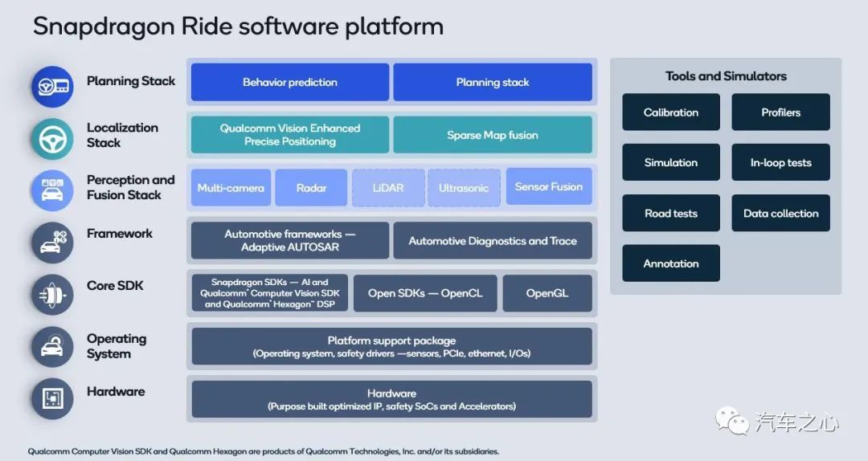The height and width of the screenshot is (461, 868).
Task: Open the Road tests tile
Action: [671, 213]
